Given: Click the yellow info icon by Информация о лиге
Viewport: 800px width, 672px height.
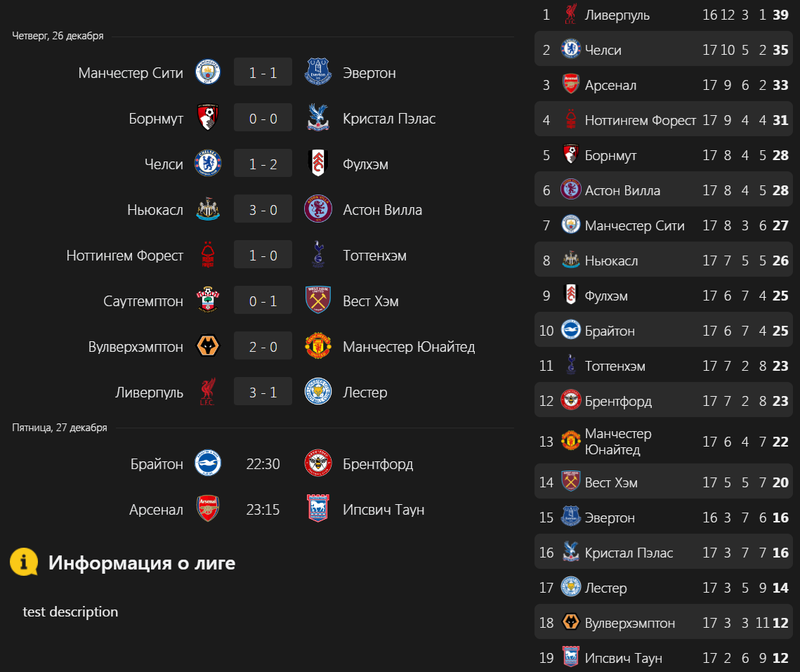Looking at the screenshot, I should pyautogui.click(x=24, y=562).
